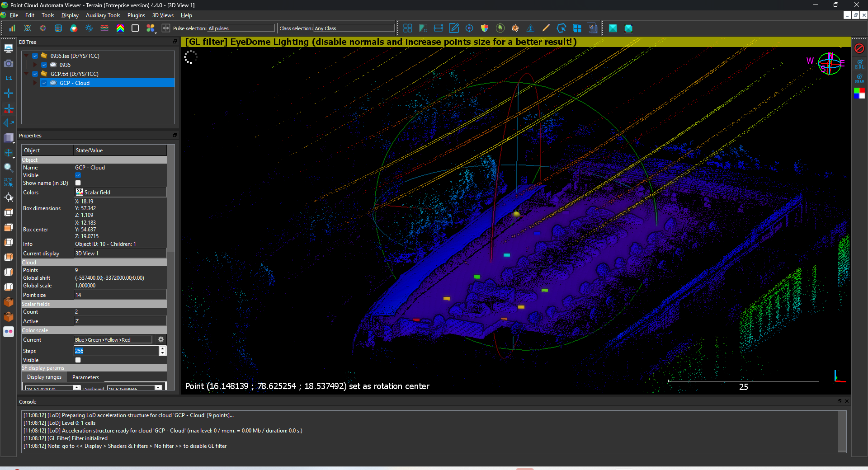
Task: Open the Colors Scalar field dropdown
Action: [x=120, y=193]
